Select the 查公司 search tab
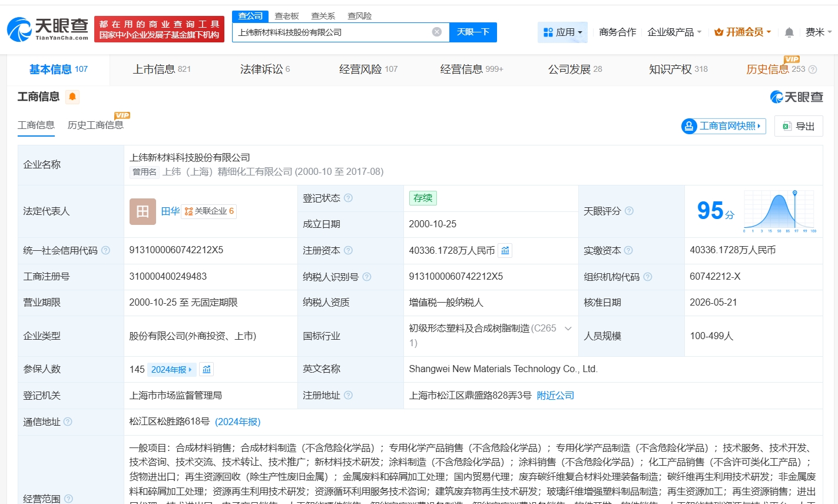Screen dimensions: 838x504 tap(250, 16)
